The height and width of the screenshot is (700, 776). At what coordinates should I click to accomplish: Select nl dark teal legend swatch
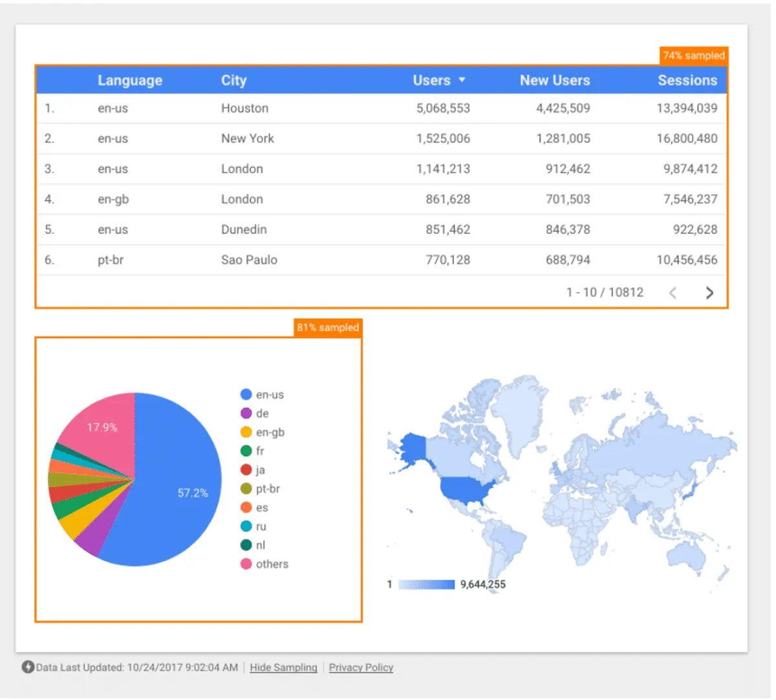246,545
